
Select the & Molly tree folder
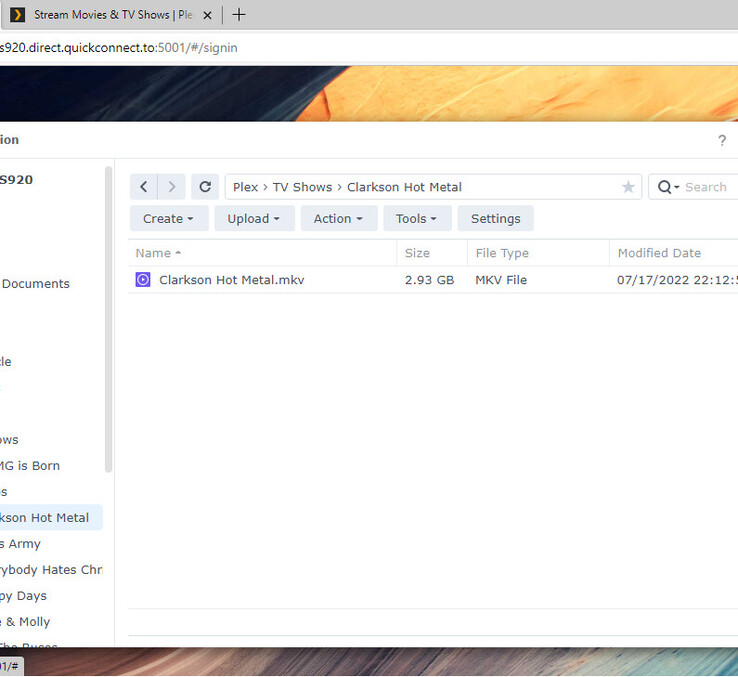pos(25,622)
